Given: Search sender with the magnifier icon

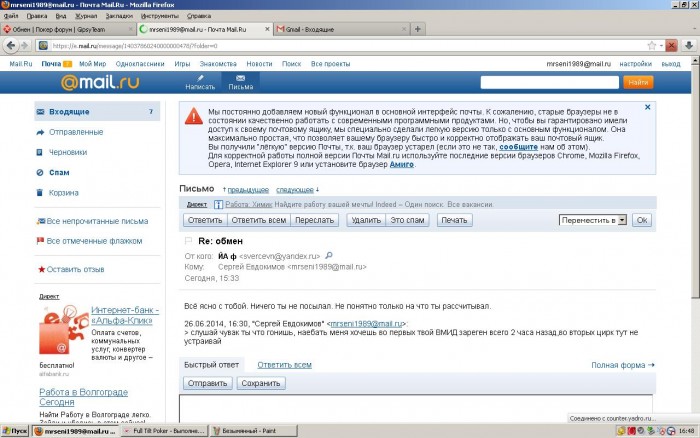Looking at the screenshot, I should click(x=329, y=255).
